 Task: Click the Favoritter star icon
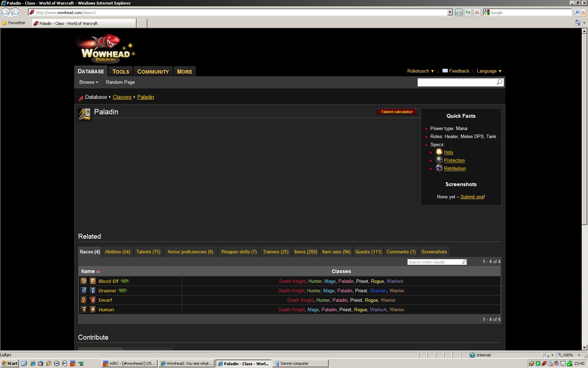pos(5,23)
